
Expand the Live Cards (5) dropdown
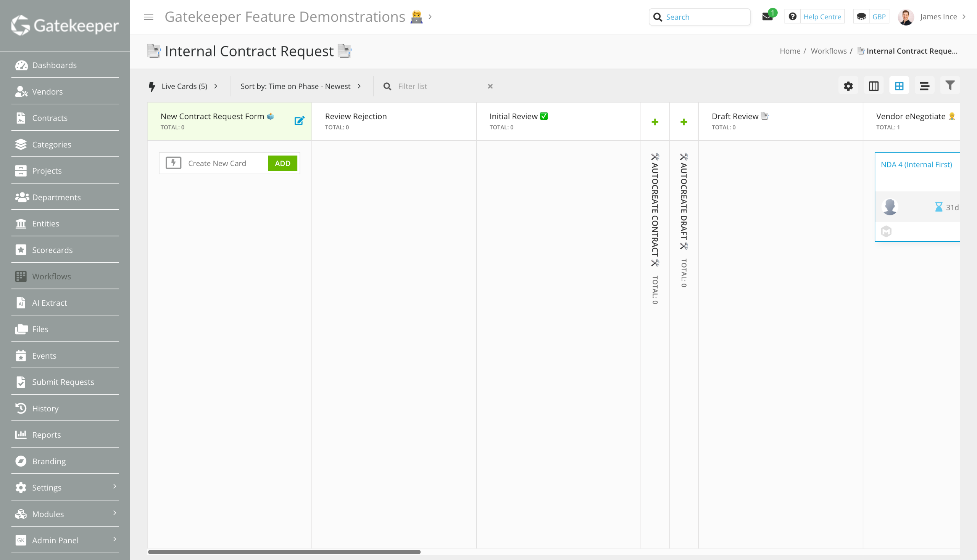184,86
